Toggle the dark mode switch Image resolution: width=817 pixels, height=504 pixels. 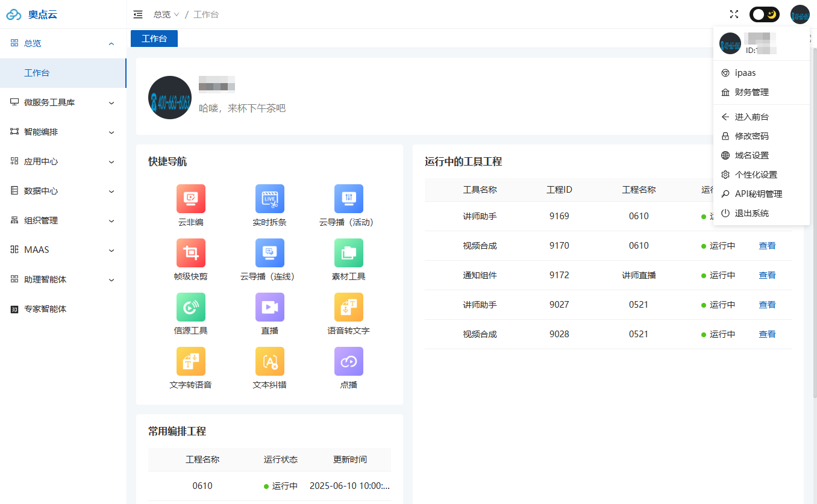764,14
